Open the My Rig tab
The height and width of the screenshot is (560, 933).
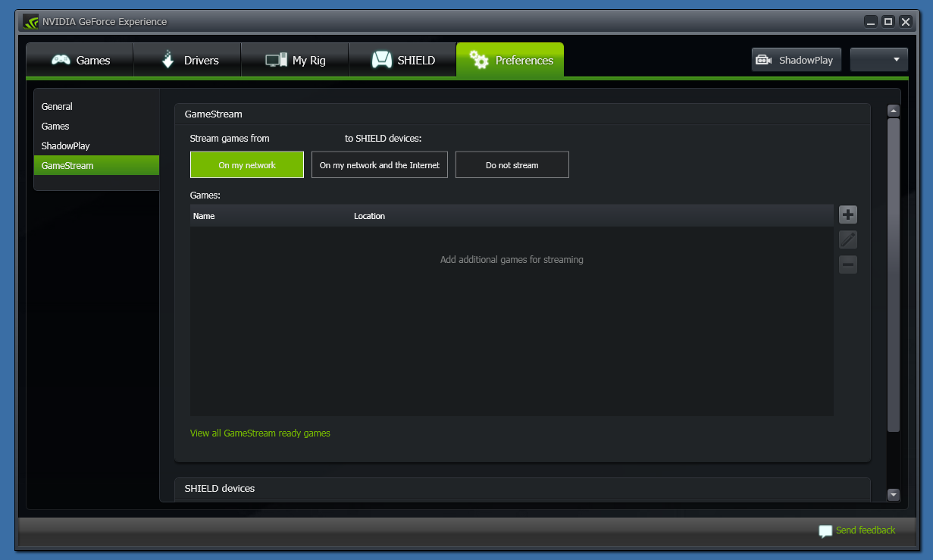coord(295,60)
